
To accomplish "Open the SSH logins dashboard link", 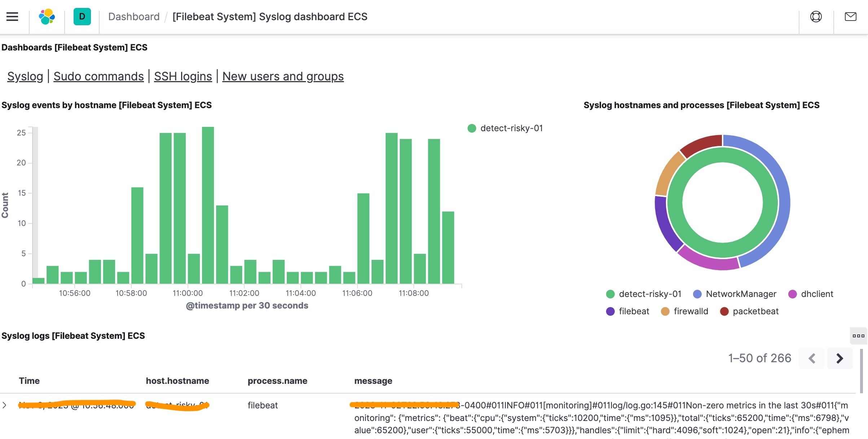I will click(x=183, y=76).
